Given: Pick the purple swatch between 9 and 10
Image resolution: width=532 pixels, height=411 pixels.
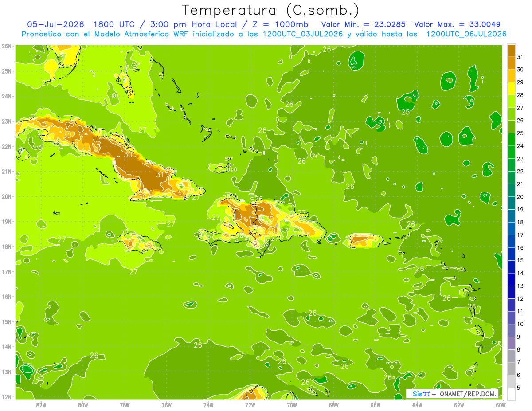Looking at the screenshot, I should (511, 330).
